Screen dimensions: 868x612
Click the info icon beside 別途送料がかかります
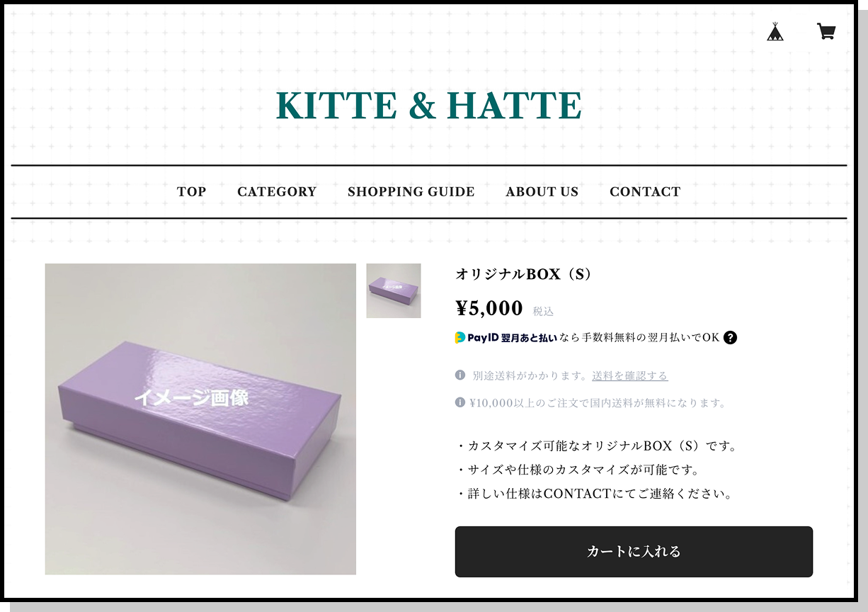pyautogui.click(x=460, y=375)
